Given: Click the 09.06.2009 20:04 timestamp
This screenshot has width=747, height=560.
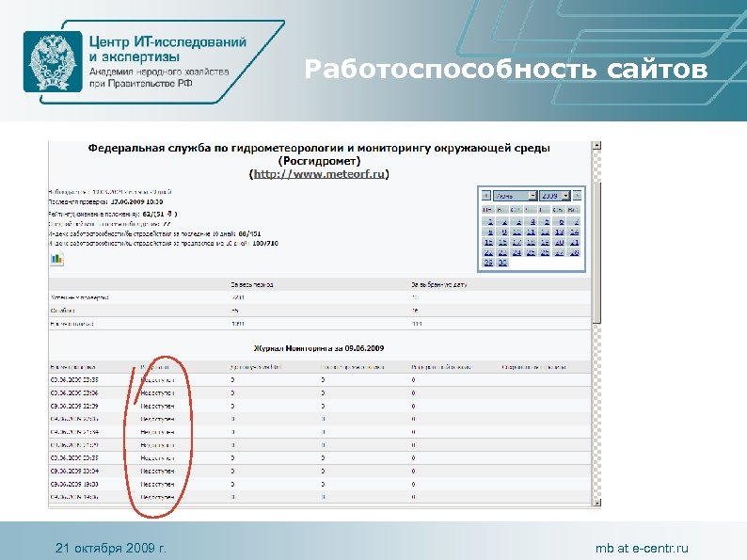Looking at the screenshot, I should click(73, 471).
